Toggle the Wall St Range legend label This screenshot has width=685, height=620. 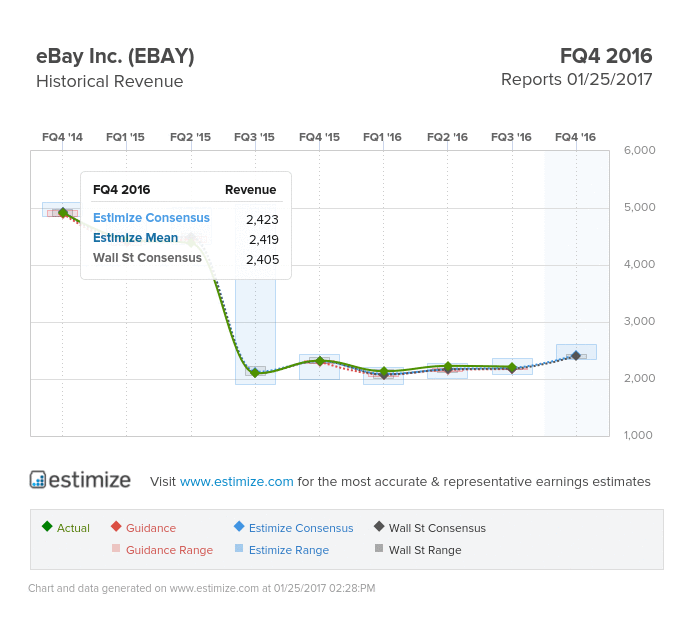pyautogui.click(x=425, y=550)
